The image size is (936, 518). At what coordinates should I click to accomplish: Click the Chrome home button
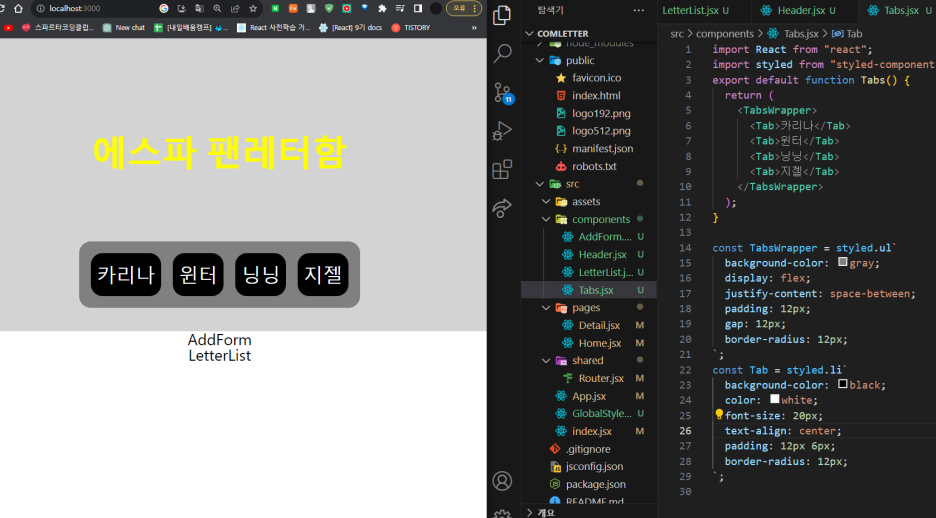coord(19,8)
